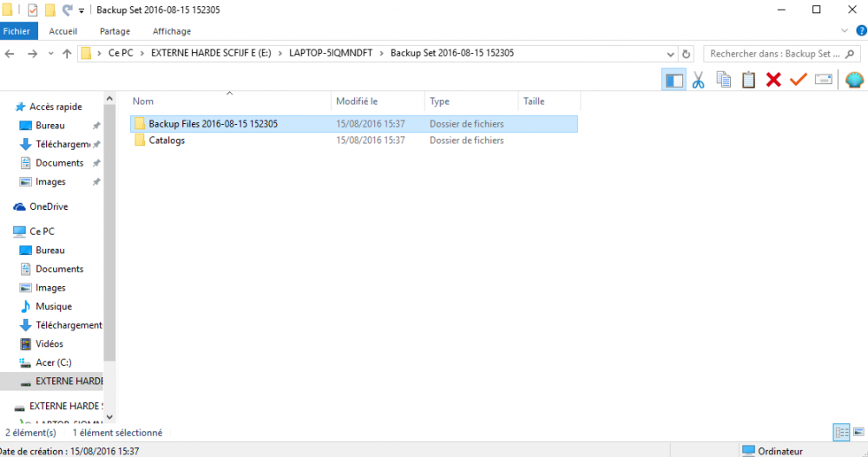Open Bureau under Ce PC
Viewport: 868px width, 457px height.
pyautogui.click(x=50, y=251)
